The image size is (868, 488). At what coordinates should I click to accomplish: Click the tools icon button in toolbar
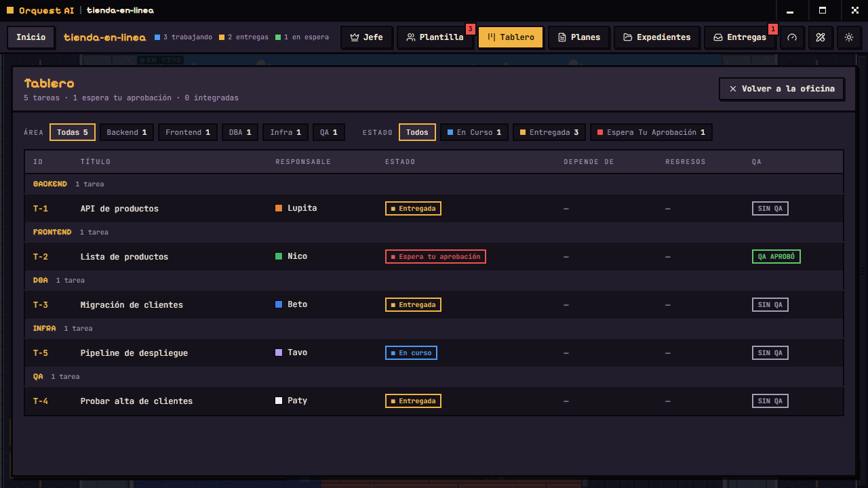pyautogui.click(x=821, y=37)
